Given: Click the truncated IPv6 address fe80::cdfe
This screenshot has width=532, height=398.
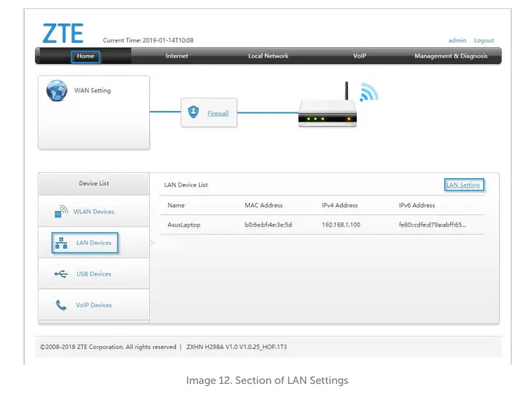Looking at the screenshot, I should tap(433, 225).
